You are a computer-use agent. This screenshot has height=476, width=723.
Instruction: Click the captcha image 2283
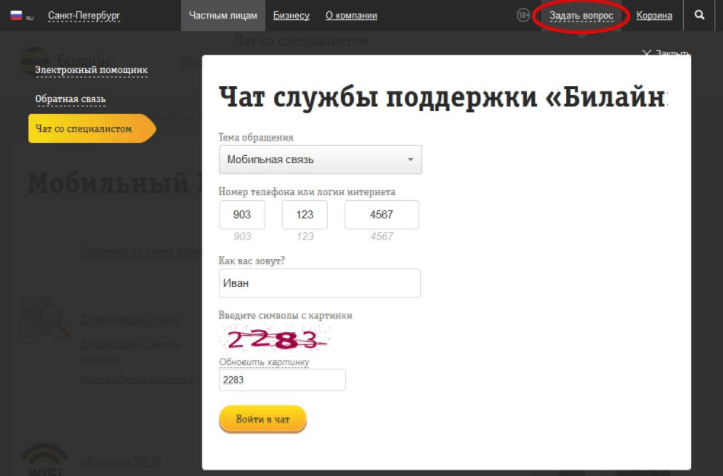275,339
